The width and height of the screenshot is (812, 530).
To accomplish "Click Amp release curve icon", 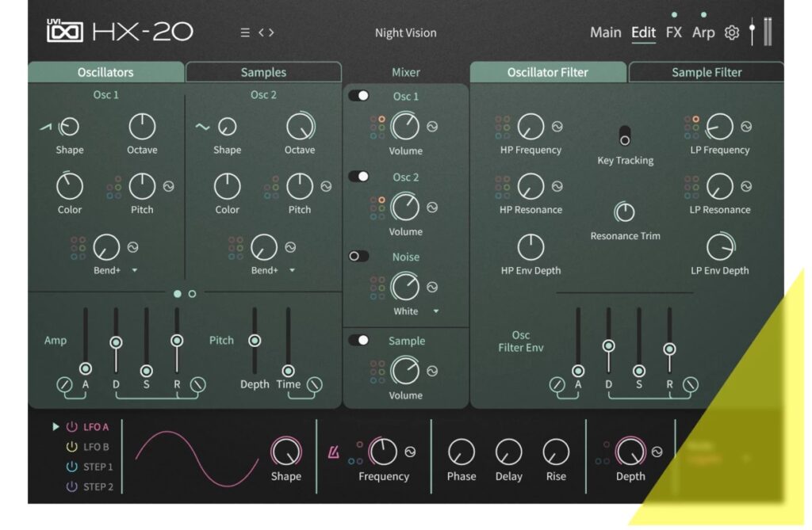I will click(x=197, y=384).
